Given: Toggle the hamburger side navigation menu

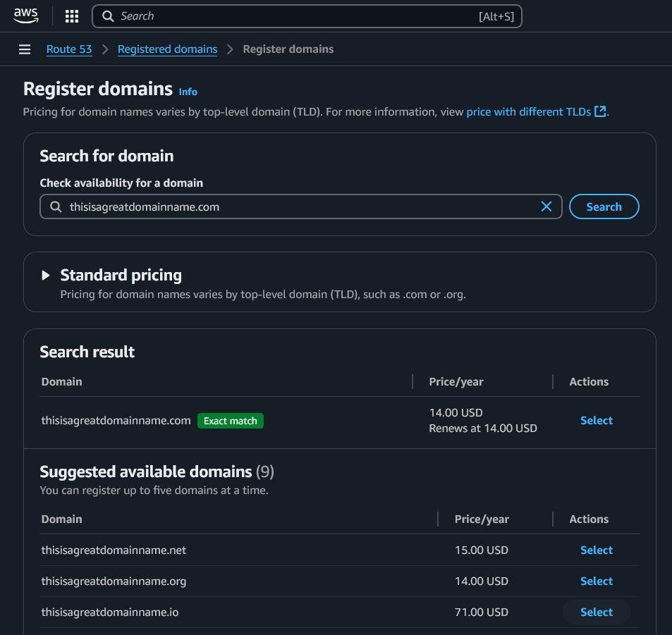Looking at the screenshot, I should point(25,49).
